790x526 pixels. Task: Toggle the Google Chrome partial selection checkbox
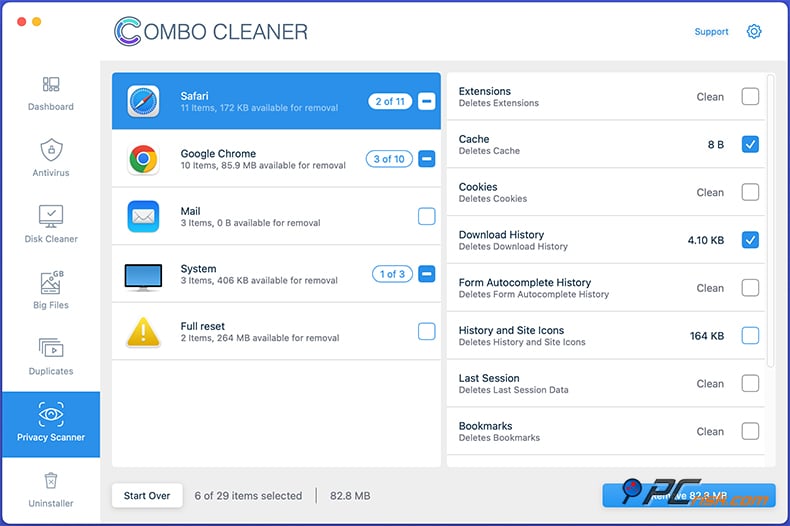426,159
